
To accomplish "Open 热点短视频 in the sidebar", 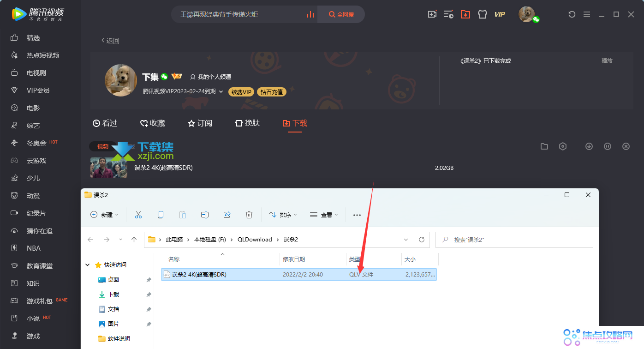I will tap(42, 55).
